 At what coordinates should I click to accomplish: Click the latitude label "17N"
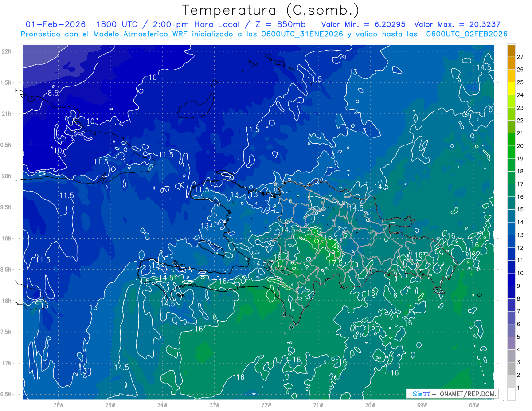(7, 363)
